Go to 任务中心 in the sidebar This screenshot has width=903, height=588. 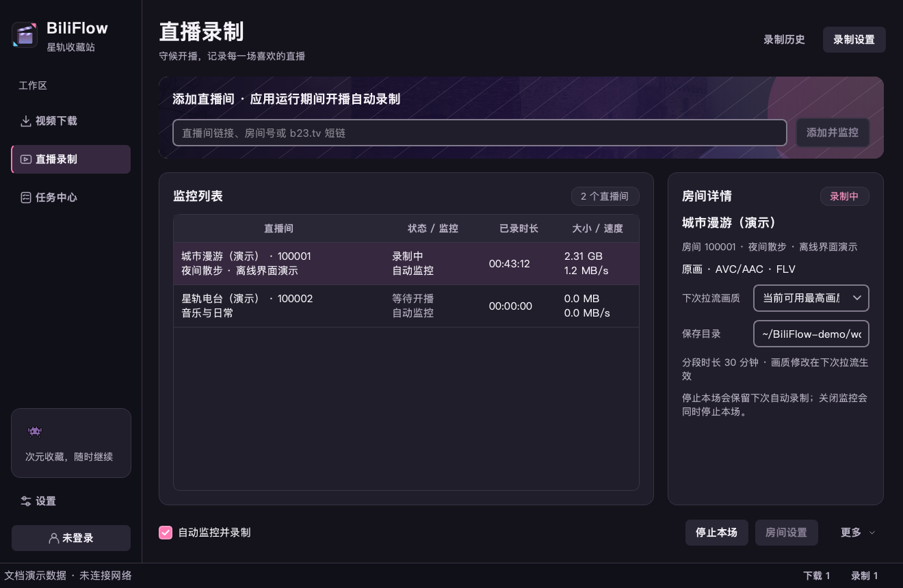(71, 198)
